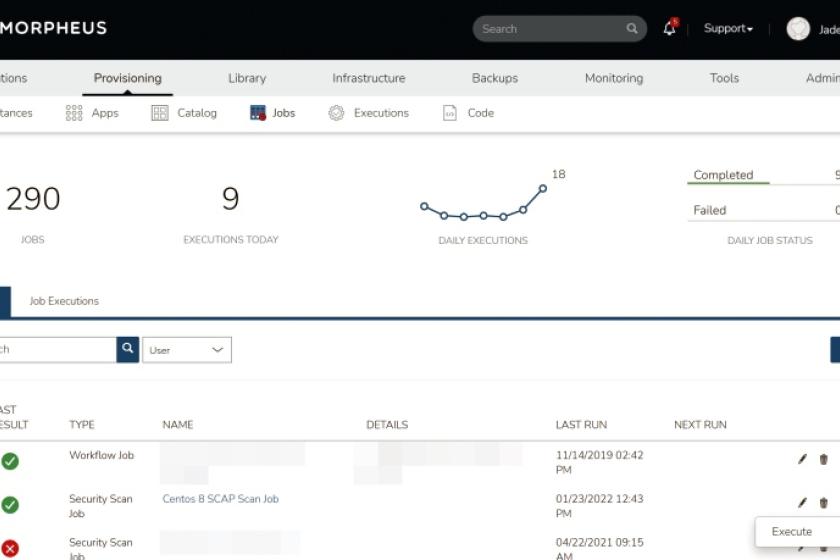Viewport: 840px width, 560px height.
Task: Open the Jobs icon in submenu
Action: (x=258, y=113)
